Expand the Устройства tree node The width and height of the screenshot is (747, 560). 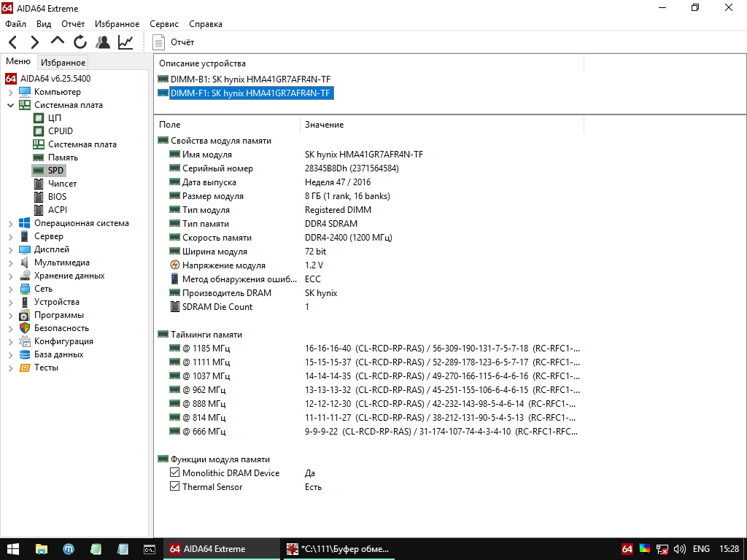[10, 302]
